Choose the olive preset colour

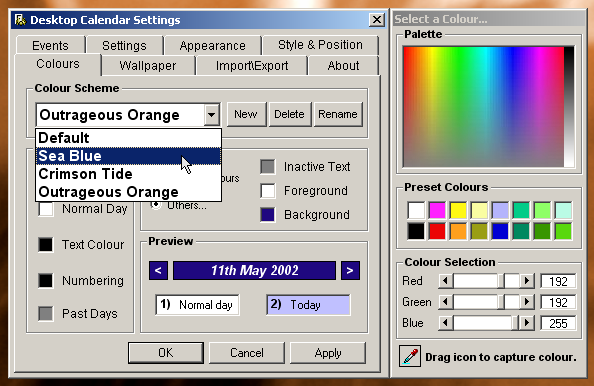pyautogui.click(x=479, y=231)
